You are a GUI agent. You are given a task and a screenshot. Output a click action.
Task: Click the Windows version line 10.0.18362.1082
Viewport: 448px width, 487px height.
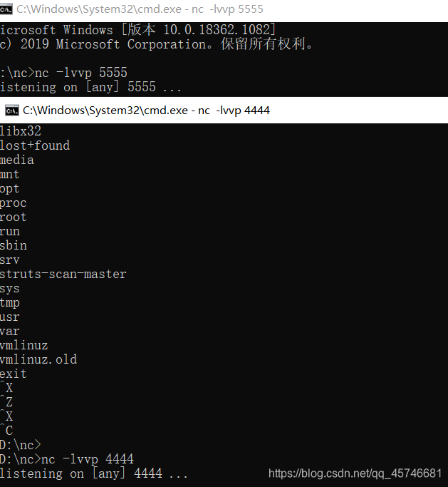click(137, 30)
